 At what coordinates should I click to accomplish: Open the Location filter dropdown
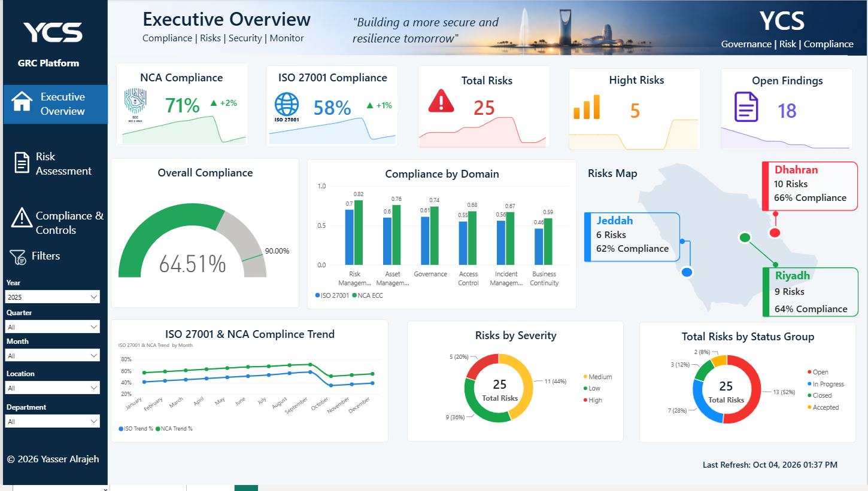click(53, 388)
